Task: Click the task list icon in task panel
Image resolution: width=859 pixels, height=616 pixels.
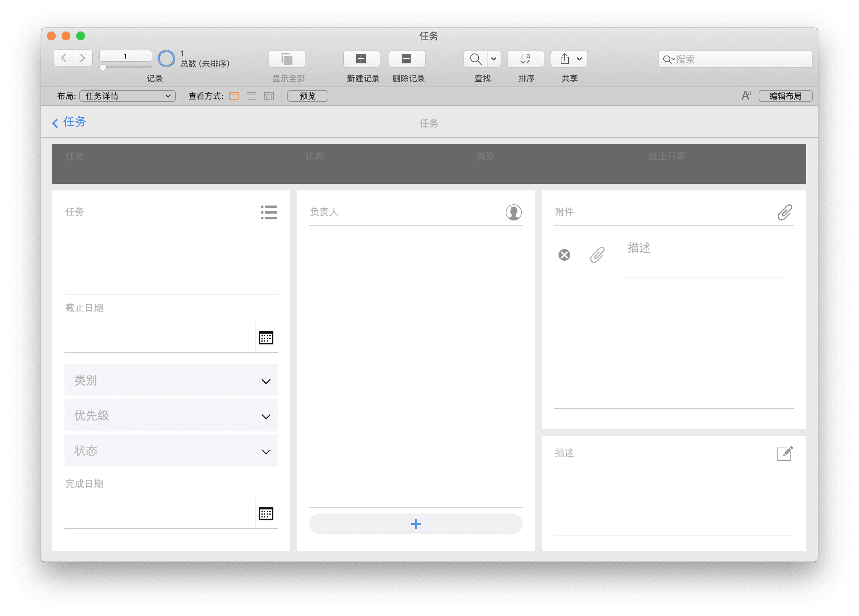Action: coord(269,212)
